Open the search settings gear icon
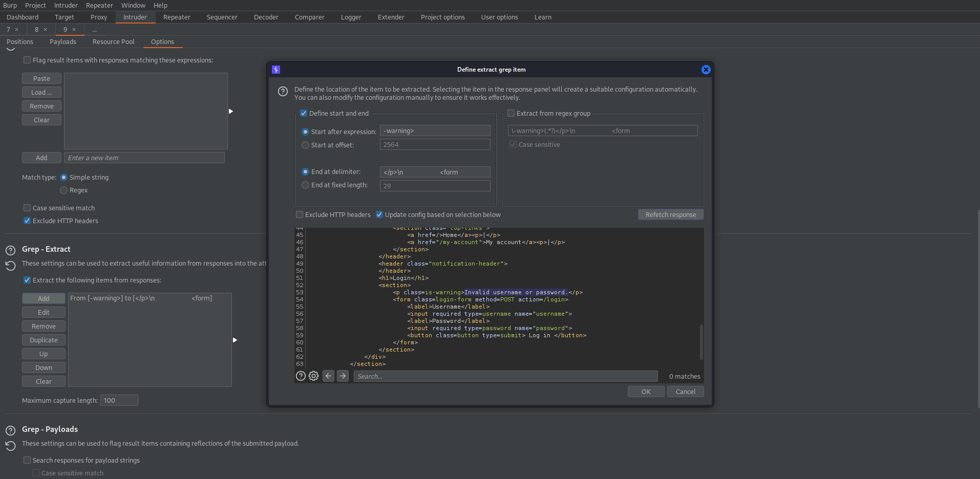The width and height of the screenshot is (980, 479). click(x=314, y=376)
